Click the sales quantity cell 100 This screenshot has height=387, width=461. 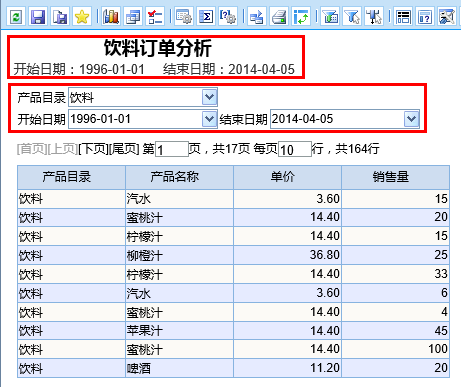[x=395, y=349]
